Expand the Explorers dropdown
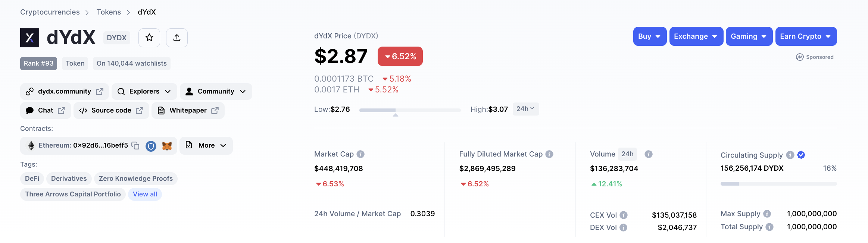Image resolution: width=868 pixels, height=243 pixels. pos(144,91)
